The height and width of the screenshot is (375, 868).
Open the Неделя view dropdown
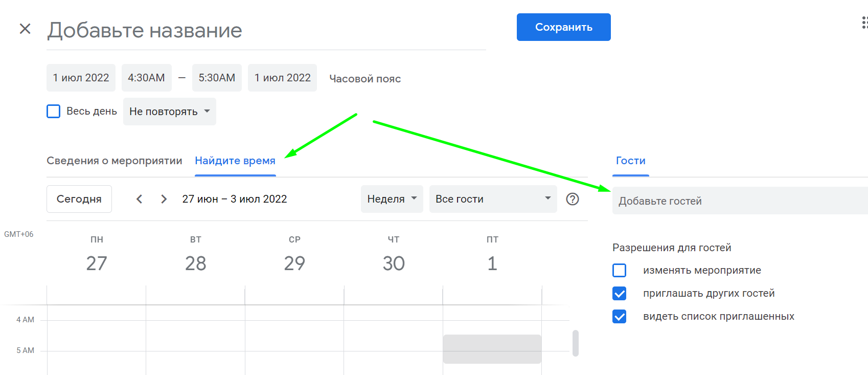[x=392, y=199]
